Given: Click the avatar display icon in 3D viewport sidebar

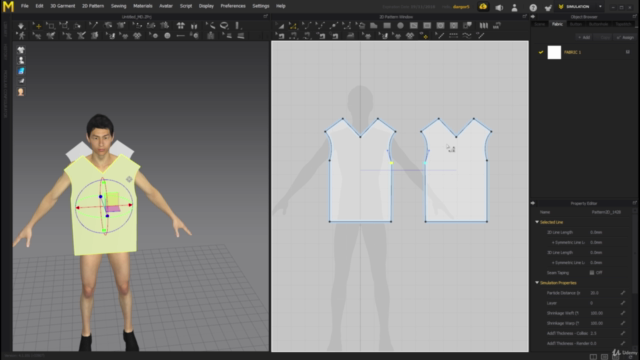Looking at the screenshot, I should (21, 60).
